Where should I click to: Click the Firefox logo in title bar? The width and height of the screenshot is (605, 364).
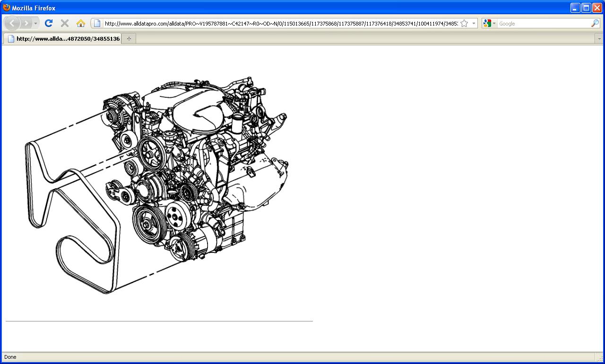7,8
